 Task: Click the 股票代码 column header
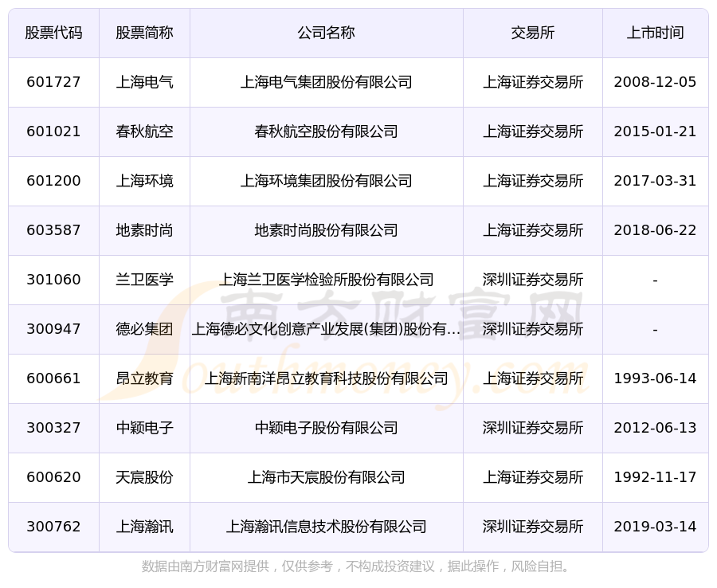tap(53, 33)
